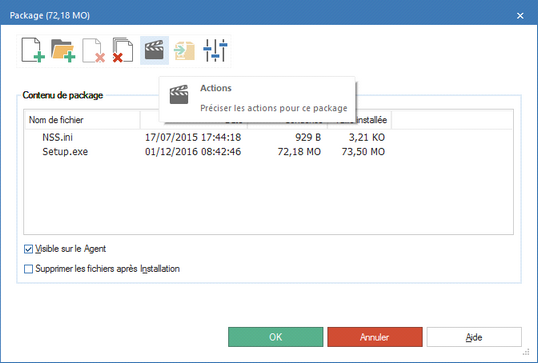This screenshot has height=363, width=538.
Task: Click the 929 B size value
Action: point(308,137)
